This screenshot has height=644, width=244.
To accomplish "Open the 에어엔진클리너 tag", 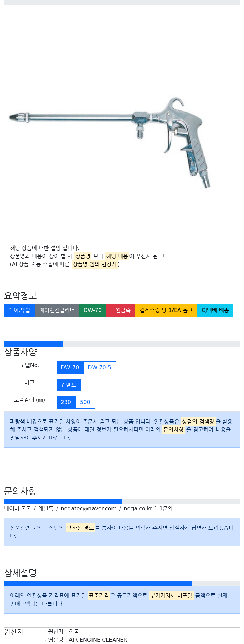I will pos(57,310).
